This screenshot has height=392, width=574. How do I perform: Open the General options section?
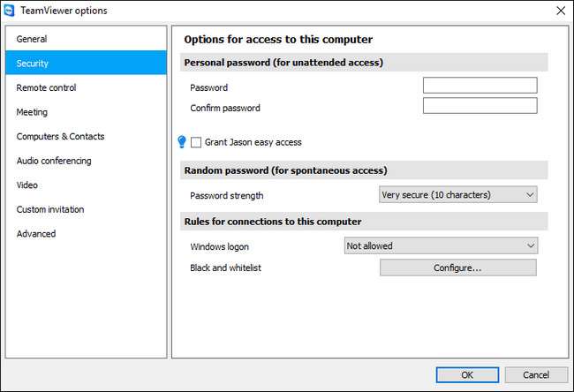32,39
